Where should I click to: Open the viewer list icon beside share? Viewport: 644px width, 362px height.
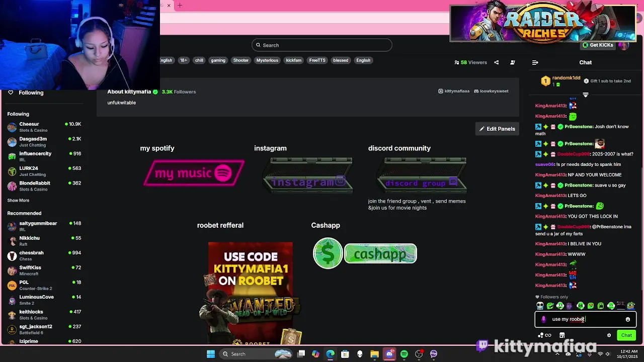tap(512, 62)
